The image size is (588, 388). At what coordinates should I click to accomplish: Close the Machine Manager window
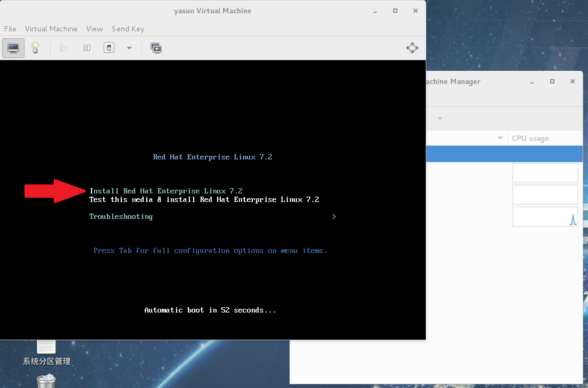pyautogui.click(x=572, y=81)
